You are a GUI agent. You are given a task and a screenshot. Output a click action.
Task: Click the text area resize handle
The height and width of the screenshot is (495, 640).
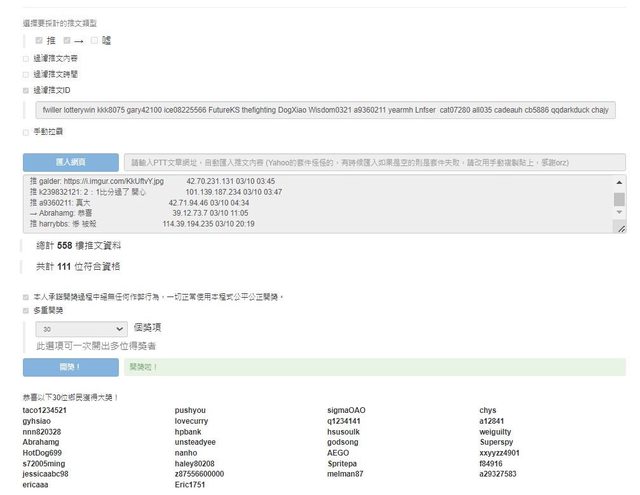621,230
